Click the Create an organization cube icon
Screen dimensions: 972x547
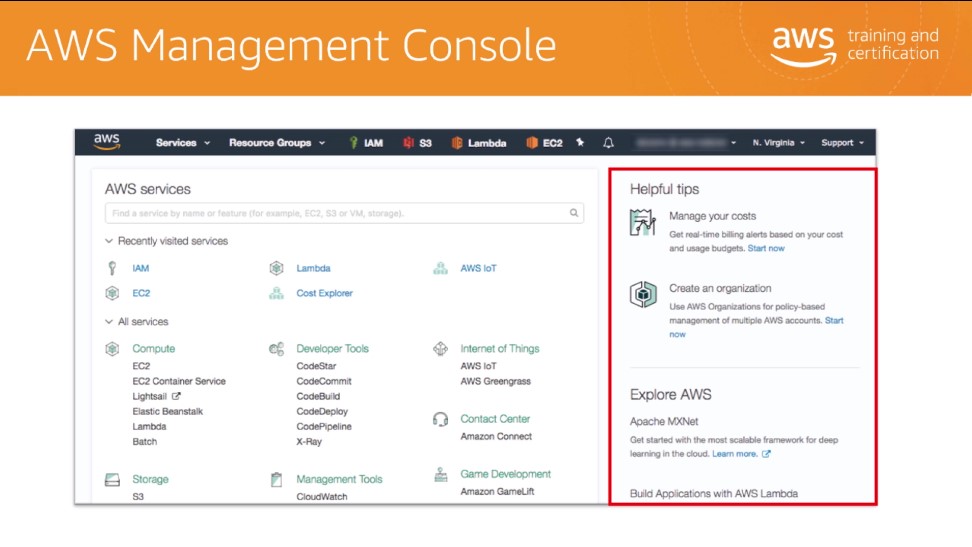643,295
